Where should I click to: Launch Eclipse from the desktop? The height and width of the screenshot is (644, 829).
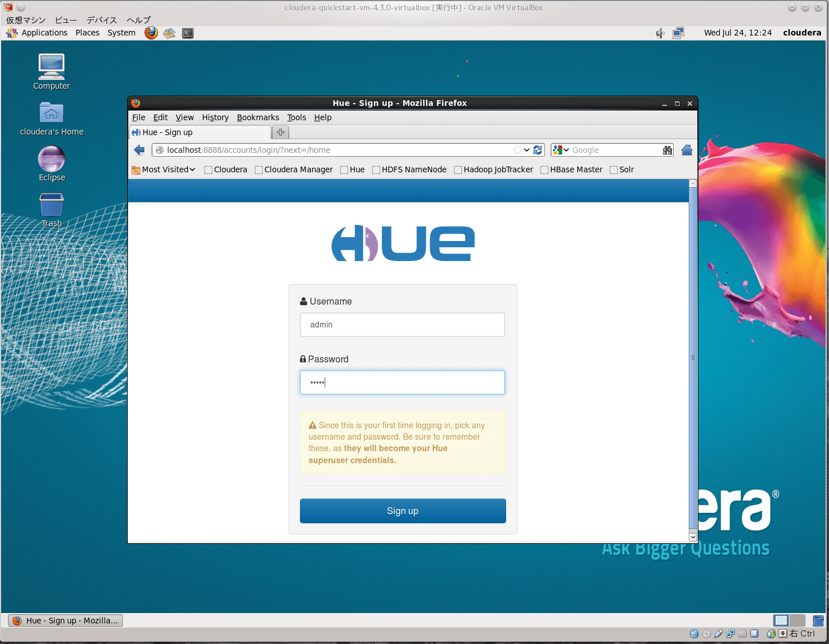[52, 164]
